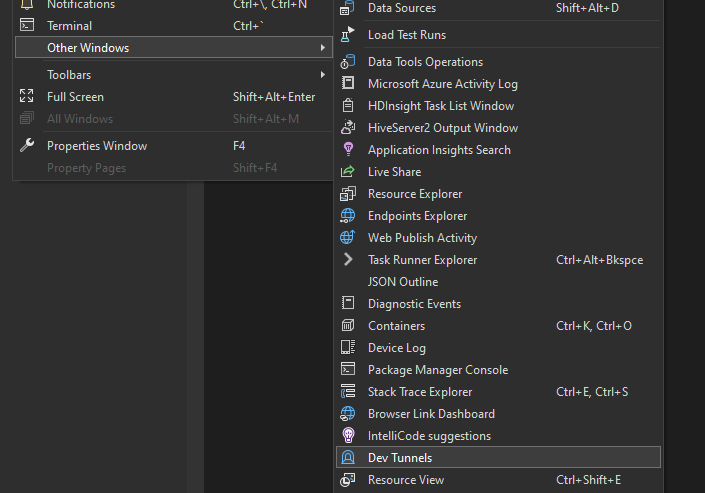The width and height of the screenshot is (705, 493).
Task: Click the Live Share icon
Action: pos(348,172)
